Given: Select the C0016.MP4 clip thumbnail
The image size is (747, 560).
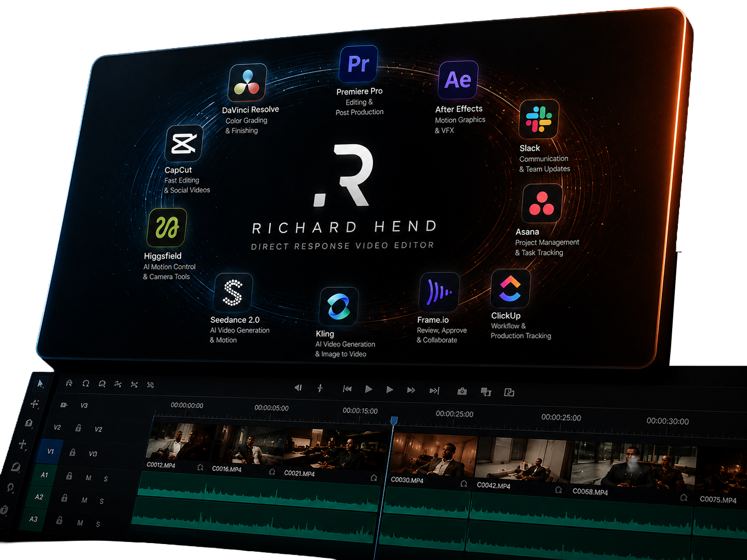Looking at the screenshot, I should pos(248,446).
